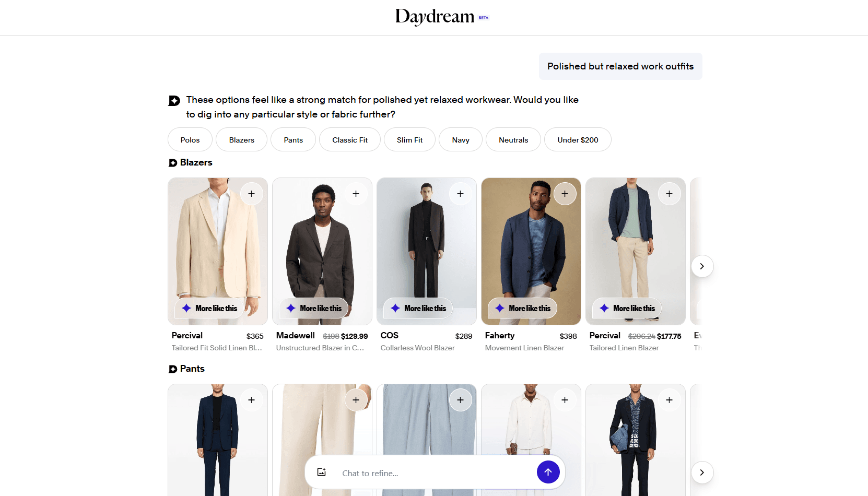Add the Percival Tailored Linen Blazer
Viewport: 868px width, 496px height.
point(669,194)
